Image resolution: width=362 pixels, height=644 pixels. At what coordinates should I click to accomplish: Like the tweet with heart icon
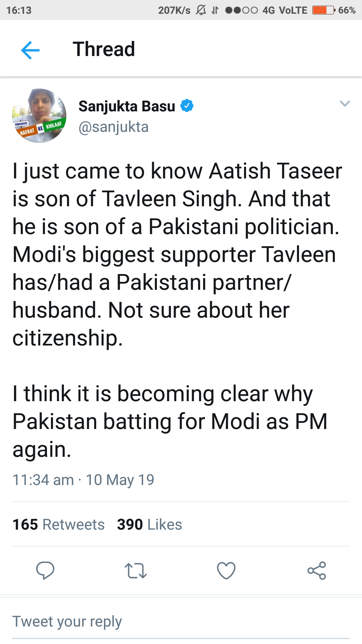(x=226, y=571)
